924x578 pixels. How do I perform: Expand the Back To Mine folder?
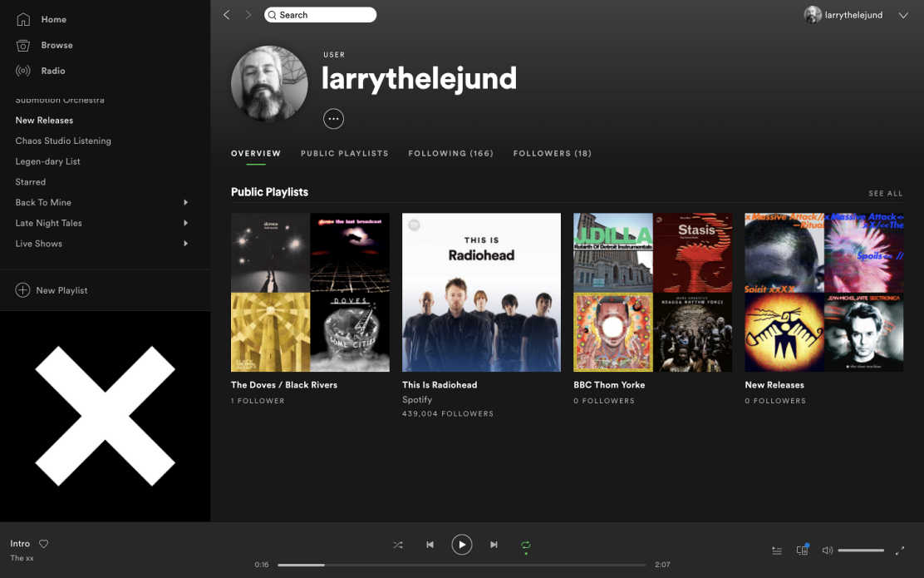click(185, 202)
